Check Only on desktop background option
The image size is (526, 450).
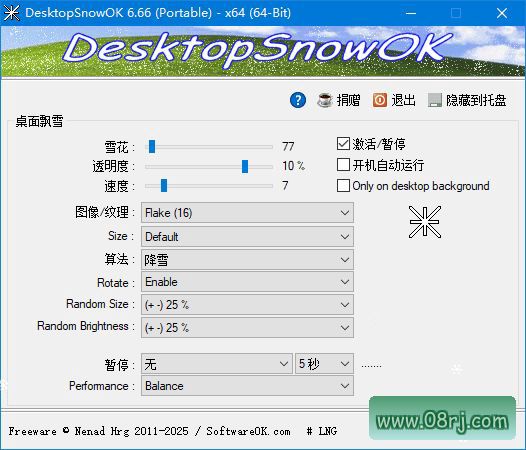click(343, 186)
